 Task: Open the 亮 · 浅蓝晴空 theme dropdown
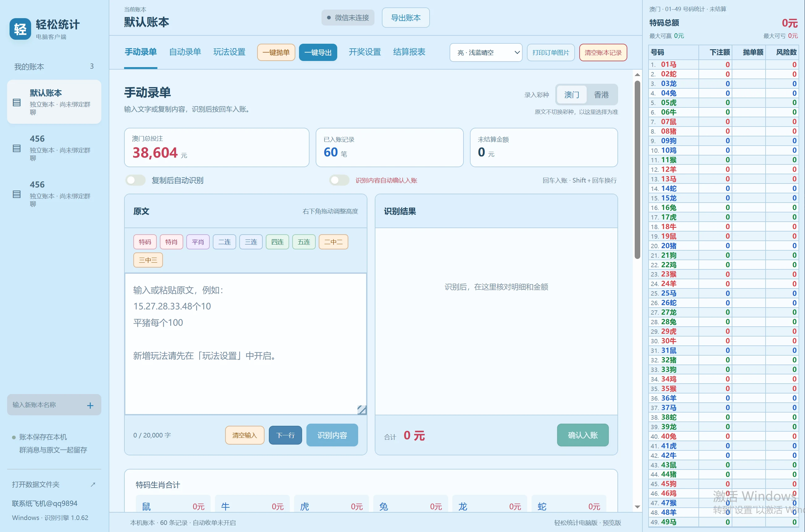pyautogui.click(x=486, y=53)
